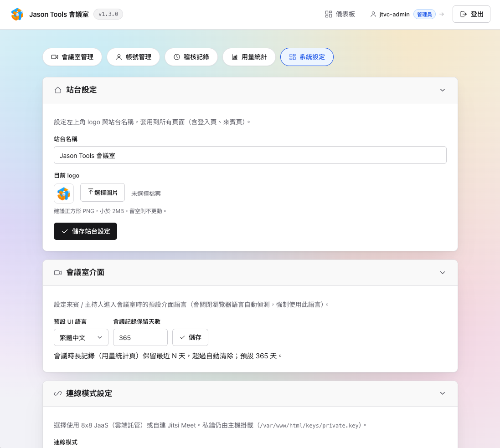Screen dimensions: 500x448
Task: Click the jtvc-admin user account
Action: pos(390,14)
